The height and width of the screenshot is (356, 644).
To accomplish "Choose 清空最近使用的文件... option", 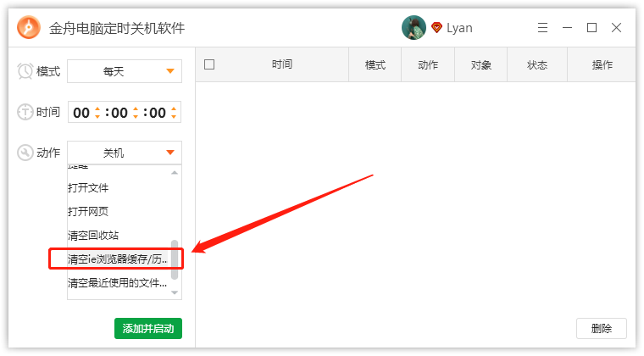I will coord(119,283).
